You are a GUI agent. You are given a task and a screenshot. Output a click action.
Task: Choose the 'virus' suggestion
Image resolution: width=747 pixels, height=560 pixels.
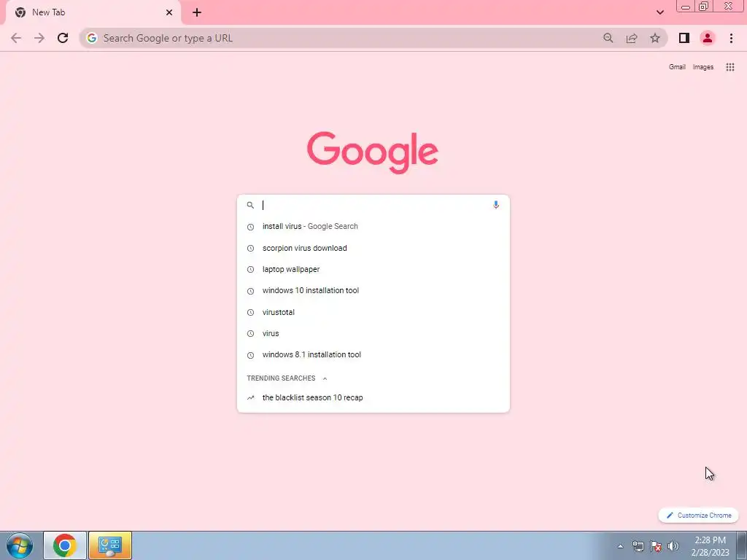coord(373,333)
